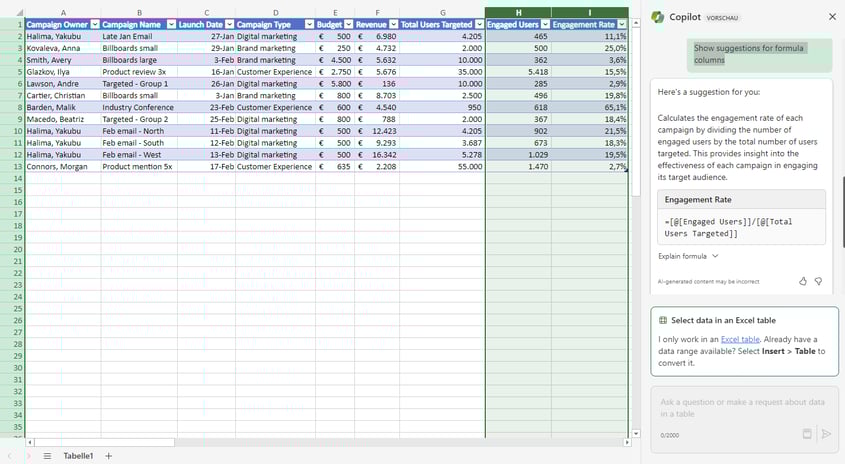Open Launch Date filter dropdown
845x464 pixels.
230,24
